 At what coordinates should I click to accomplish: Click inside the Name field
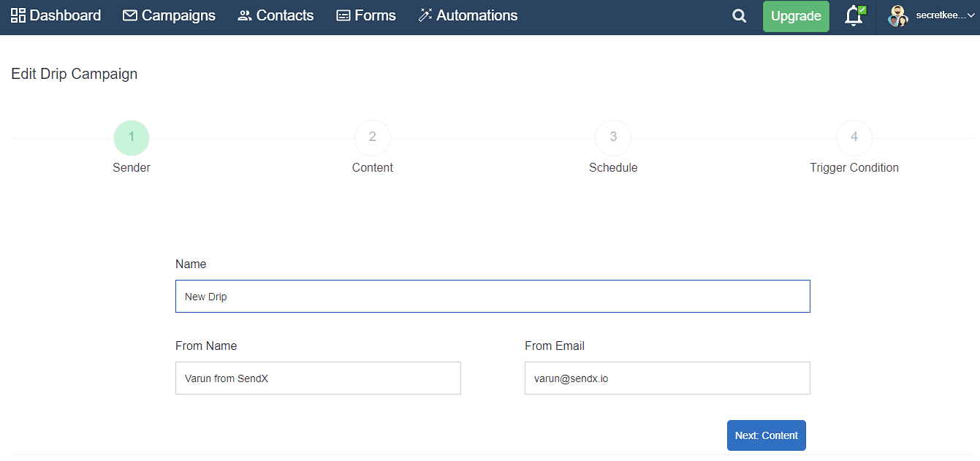493,296
